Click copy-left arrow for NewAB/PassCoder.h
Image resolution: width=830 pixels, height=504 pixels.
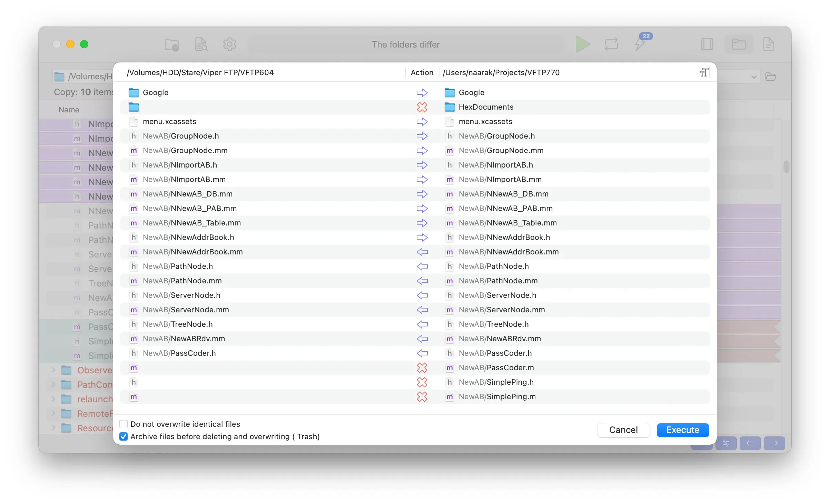pos(422,353)
